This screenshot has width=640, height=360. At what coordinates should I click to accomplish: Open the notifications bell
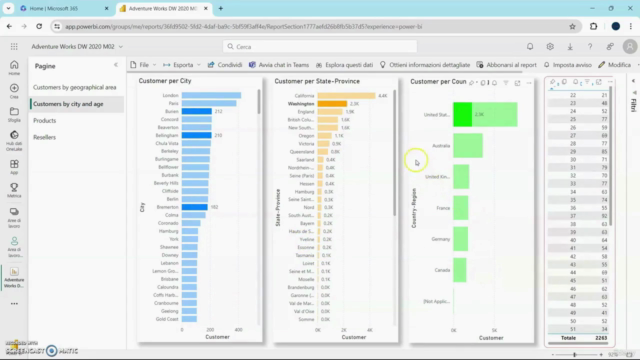tap(530, 47)
